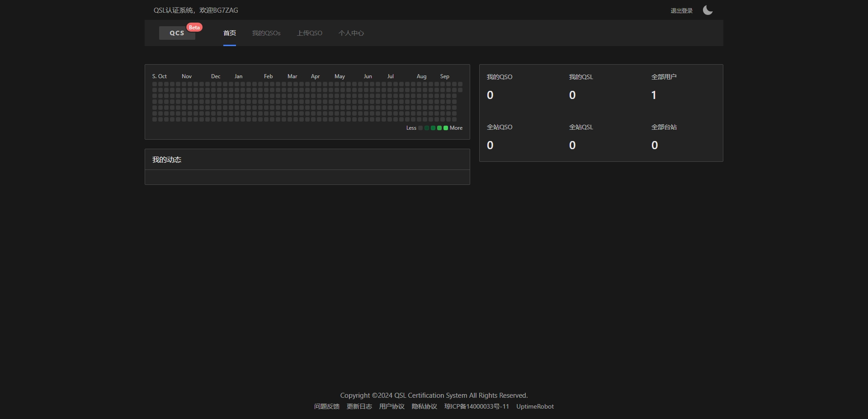Click the gray legend square beside Less
Screen dimensions: 868x419
(x=420, y=128)
